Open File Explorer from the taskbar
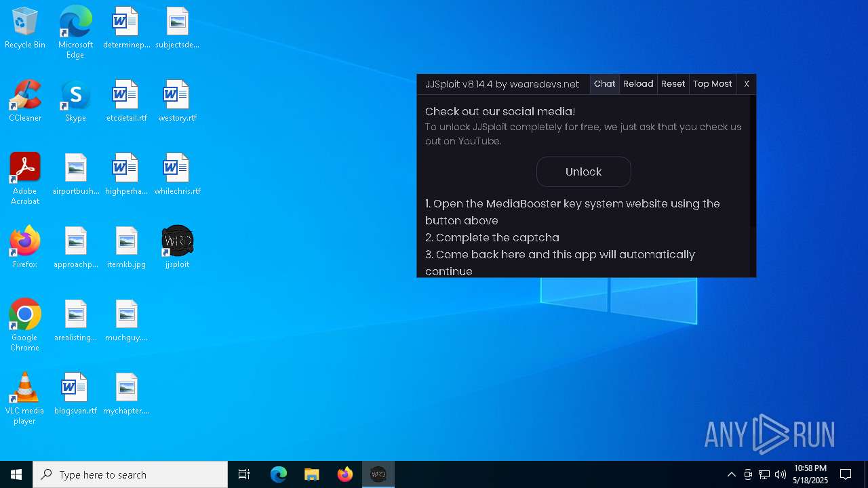This screenshot has width=868, height=488. tap(312, 474)
